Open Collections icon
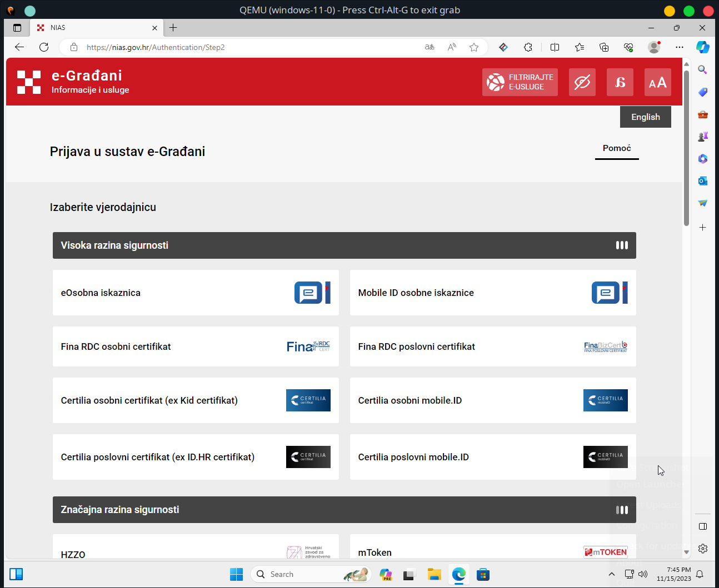719x588 pixels. pyautogui.click(x=604, y=47)
